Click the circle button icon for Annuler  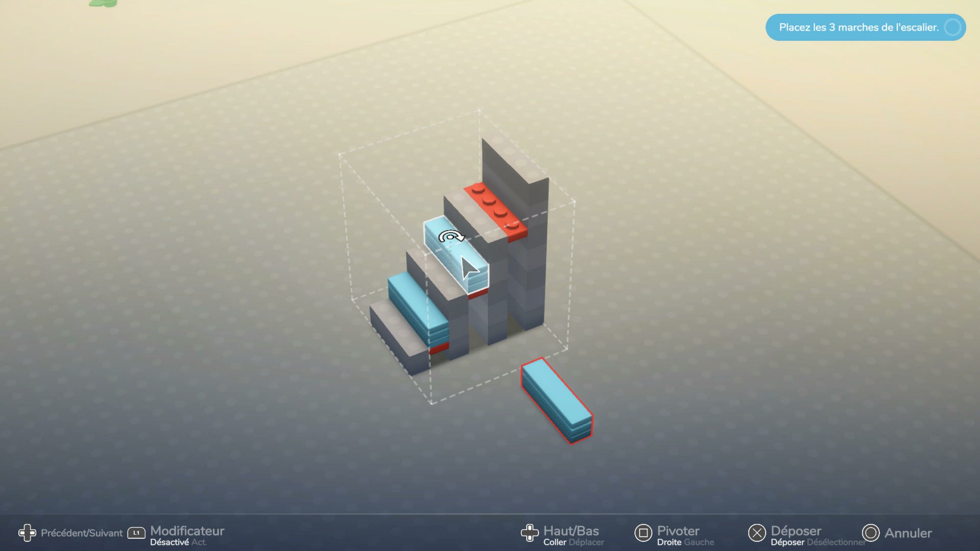point(871,533)
